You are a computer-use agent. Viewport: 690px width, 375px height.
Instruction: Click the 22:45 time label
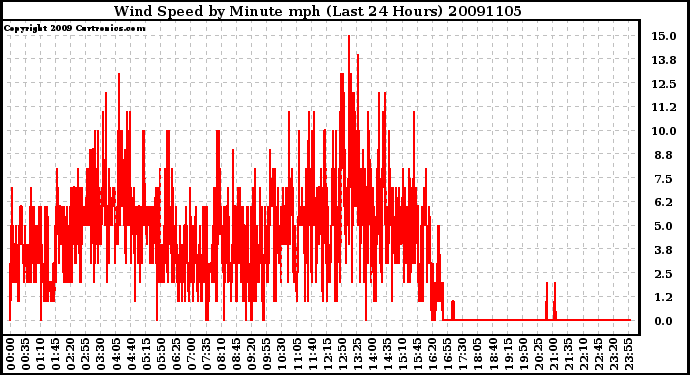click(x=598, y=354)
